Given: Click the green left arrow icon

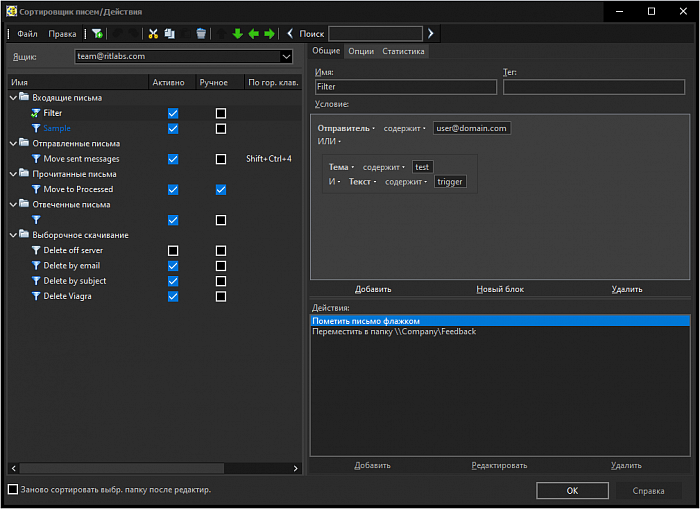Looking at the screenshot, I should point(254,33).
